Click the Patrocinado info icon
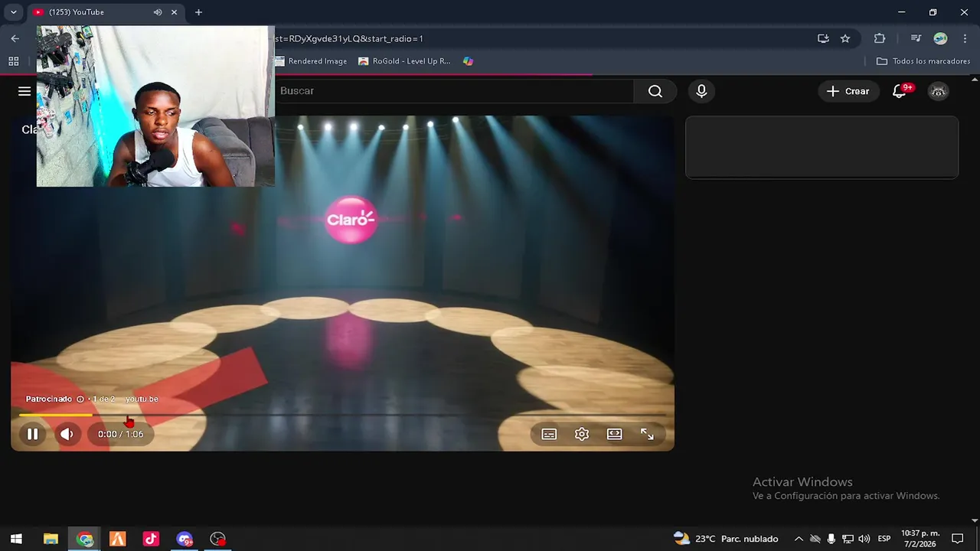 (80, 399)
